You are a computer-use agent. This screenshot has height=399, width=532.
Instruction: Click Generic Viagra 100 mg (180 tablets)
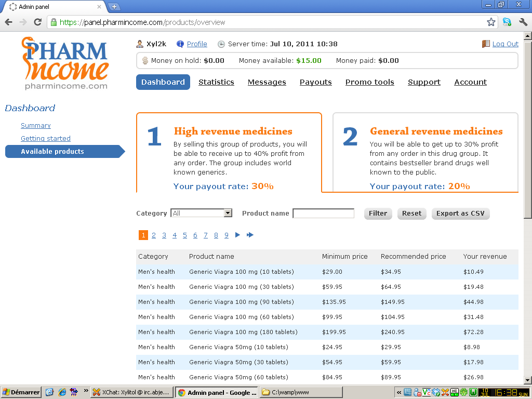coord(243,332)
